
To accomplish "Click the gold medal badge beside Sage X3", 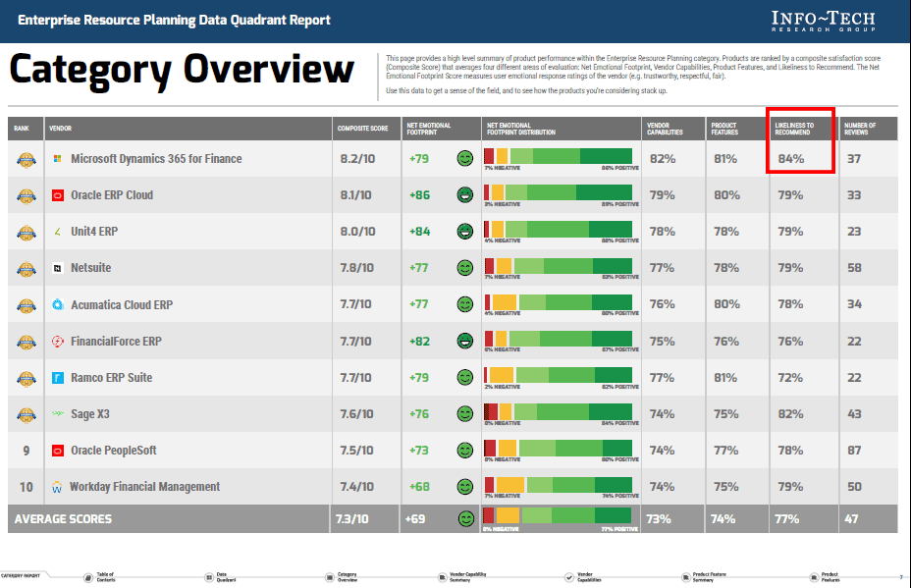I will [x=27, y=414].
